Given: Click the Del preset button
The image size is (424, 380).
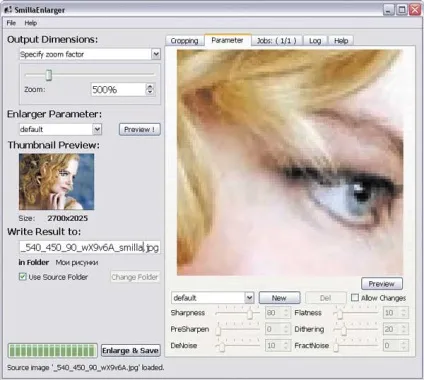Looking at the screenshot, I should coord(326,298).
